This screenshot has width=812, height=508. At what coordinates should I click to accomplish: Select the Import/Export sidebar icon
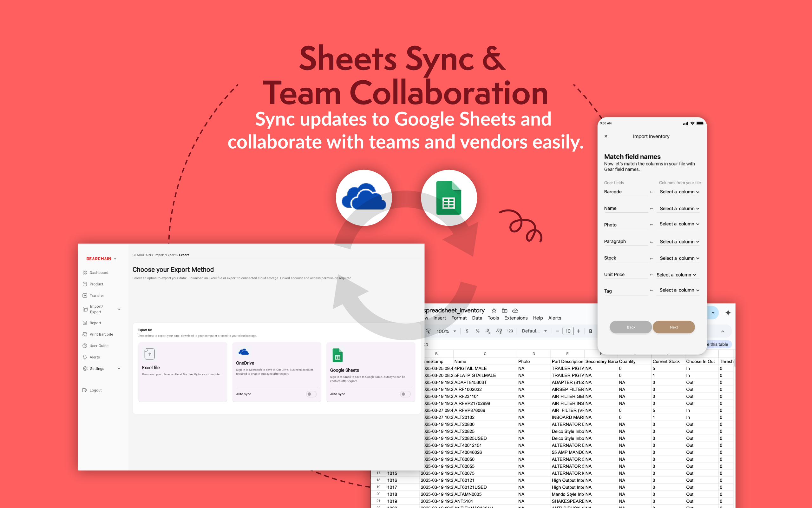click(x=85, y=309)
